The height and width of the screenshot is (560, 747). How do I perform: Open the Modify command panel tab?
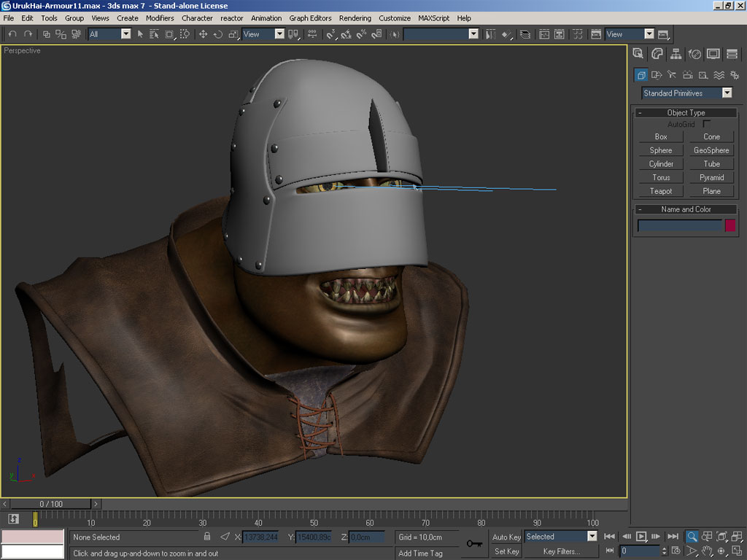click(657, 54)
